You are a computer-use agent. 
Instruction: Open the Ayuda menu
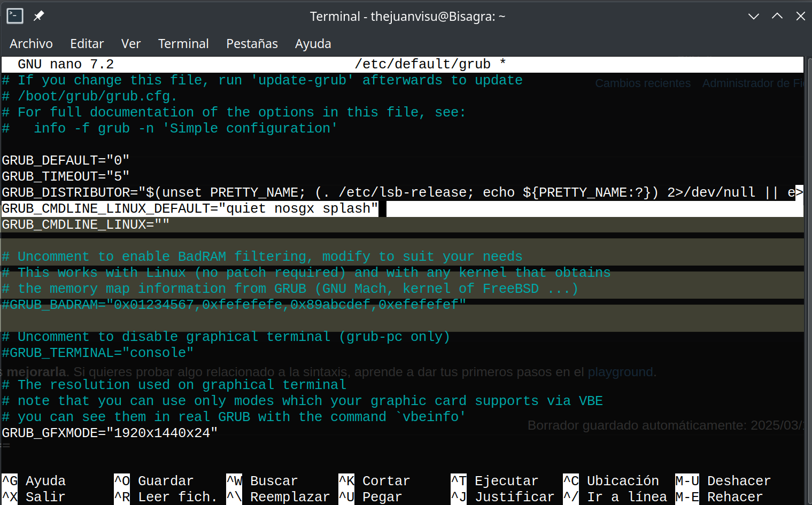pos(313,44)
